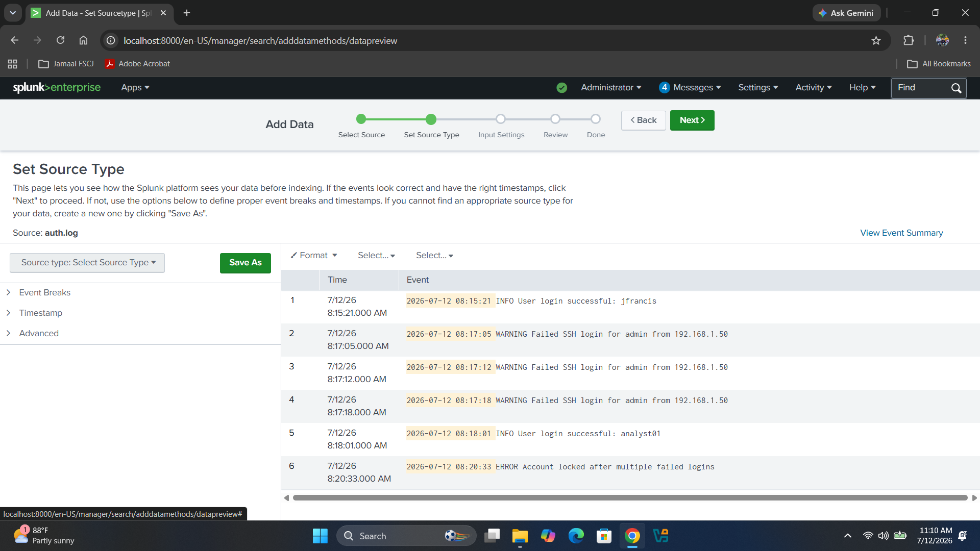Open the Wi-Fi network tray icon
This screenshot has width=980, height=551.
click(x=868, y=536)
